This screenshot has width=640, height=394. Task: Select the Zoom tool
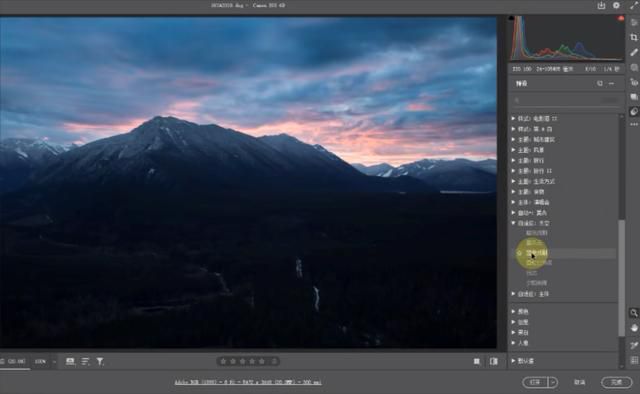coord(633,313)
